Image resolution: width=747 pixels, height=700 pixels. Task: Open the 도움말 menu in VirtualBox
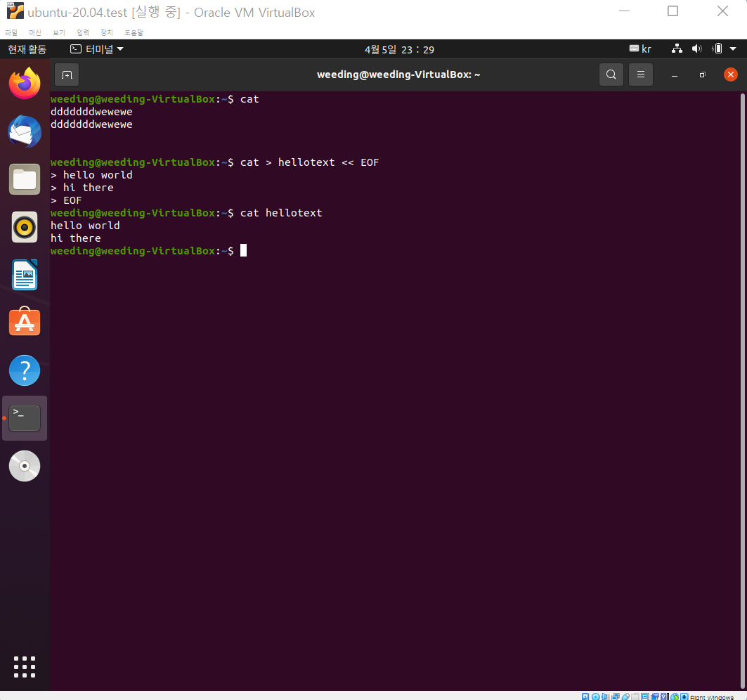(134, 32)
